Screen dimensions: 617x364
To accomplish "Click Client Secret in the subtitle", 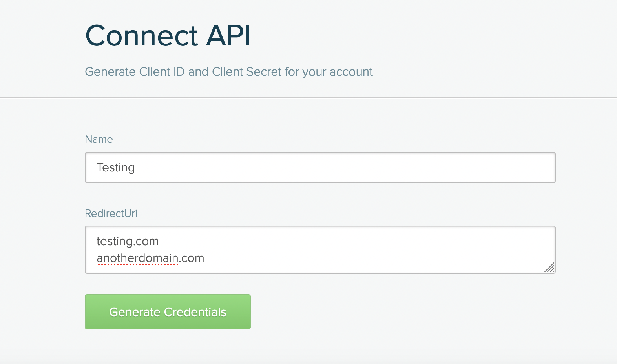I will tap(247, 72).
